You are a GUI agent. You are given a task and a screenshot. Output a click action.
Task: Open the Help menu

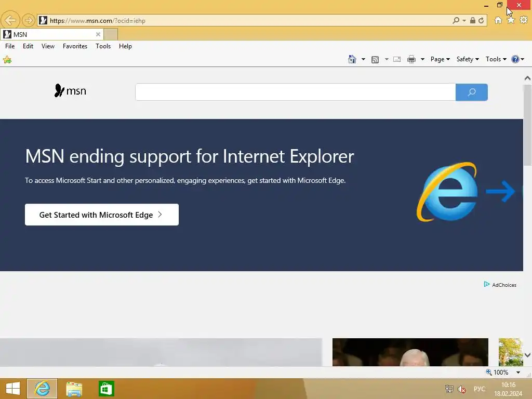pyautogui.click(x=125, y=46)
